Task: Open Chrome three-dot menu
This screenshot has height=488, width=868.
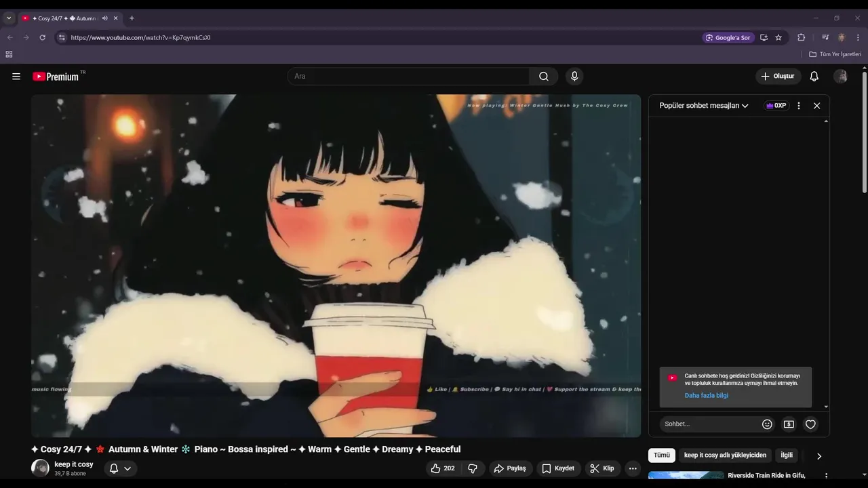Action: (x=858, y=37)
